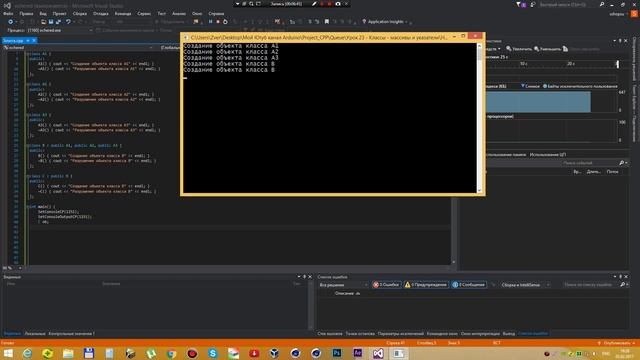Viewport: 640px width, 360px height.
Task: Restart debugging with the circular arrow icon
Action: tap(225, 22)
